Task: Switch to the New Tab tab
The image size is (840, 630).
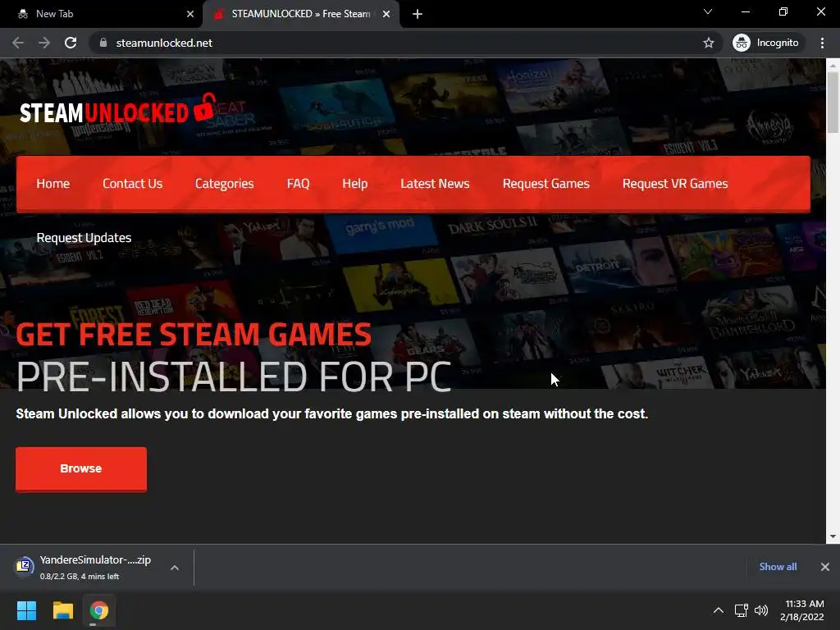Action: point(102,14)
